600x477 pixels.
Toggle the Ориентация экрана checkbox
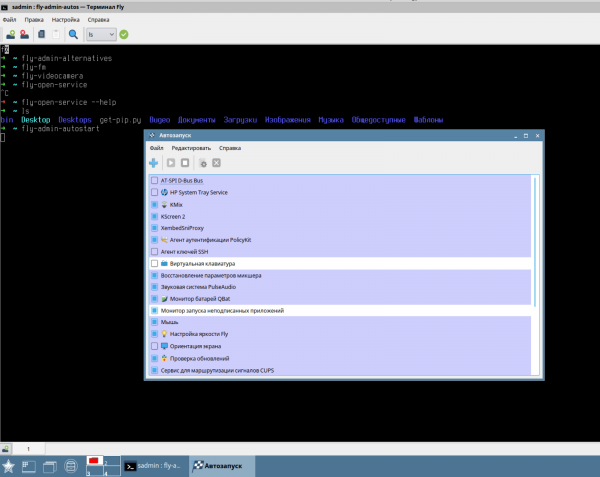(154, 346)
